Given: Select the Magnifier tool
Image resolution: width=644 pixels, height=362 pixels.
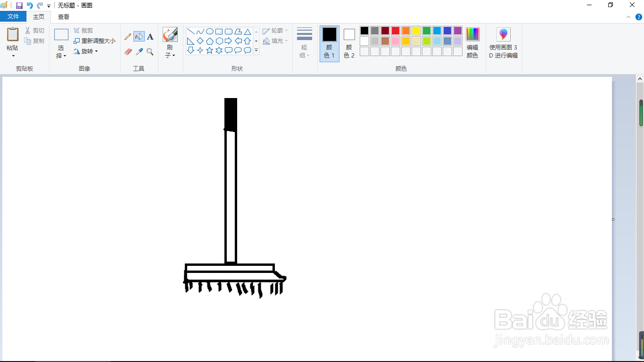Looking at the screenshot, I should pos(150,52).
